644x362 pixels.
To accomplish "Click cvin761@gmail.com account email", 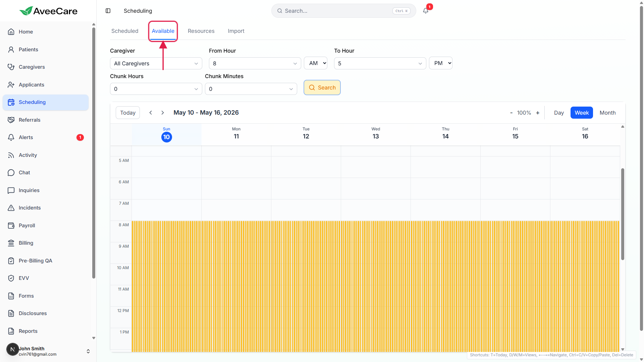I will tap(38, 354).
